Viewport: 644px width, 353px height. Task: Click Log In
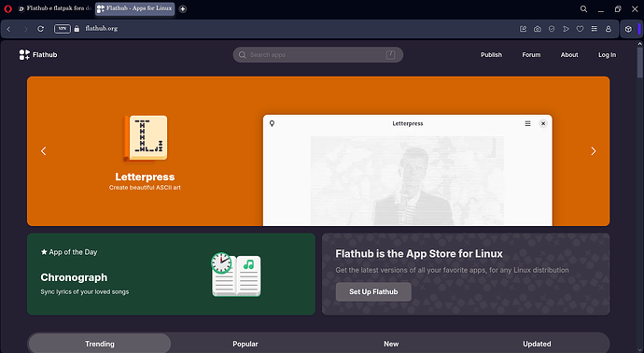(x=607, y=55)
